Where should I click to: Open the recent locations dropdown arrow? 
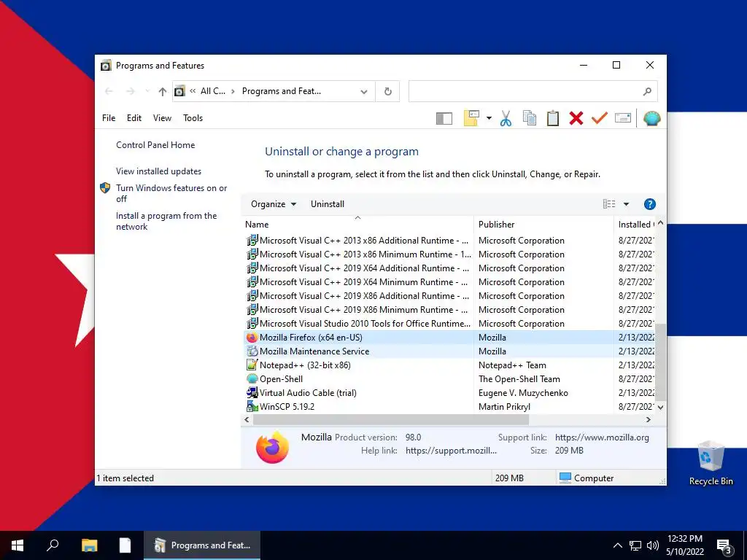coord(147,91)
